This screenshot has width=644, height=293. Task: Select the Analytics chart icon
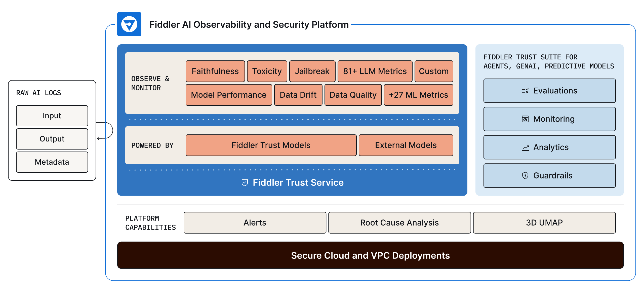(x=526, y=147)
